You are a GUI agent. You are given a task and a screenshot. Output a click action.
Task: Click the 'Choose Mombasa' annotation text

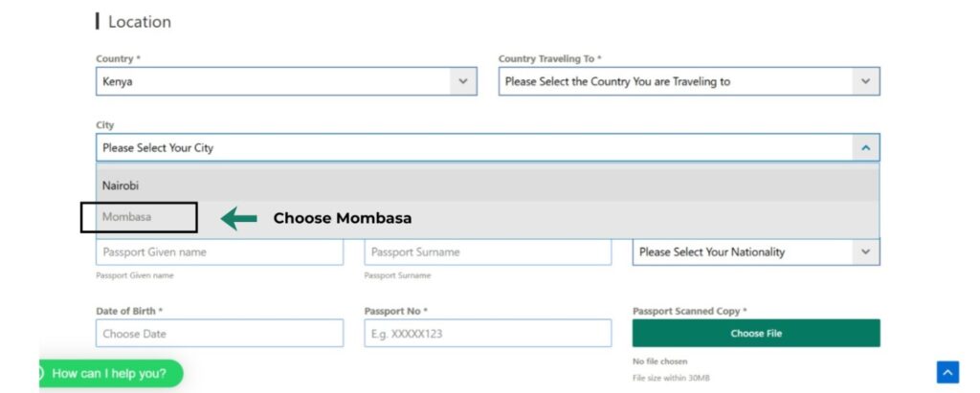click(x=343, y=218)
